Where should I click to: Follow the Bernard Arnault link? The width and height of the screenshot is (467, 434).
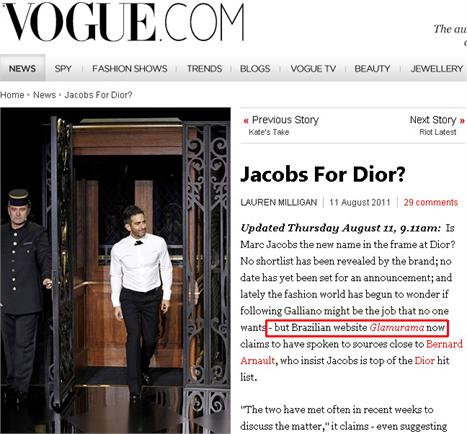[x=351, y=352]
